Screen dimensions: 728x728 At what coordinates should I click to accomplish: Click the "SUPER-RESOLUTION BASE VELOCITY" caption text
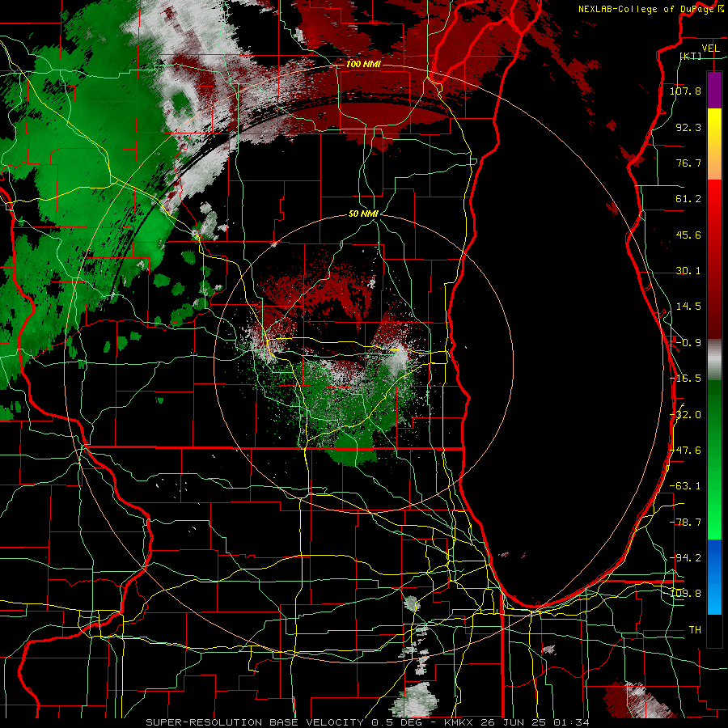pyautogui.click(x=255, y=722)
